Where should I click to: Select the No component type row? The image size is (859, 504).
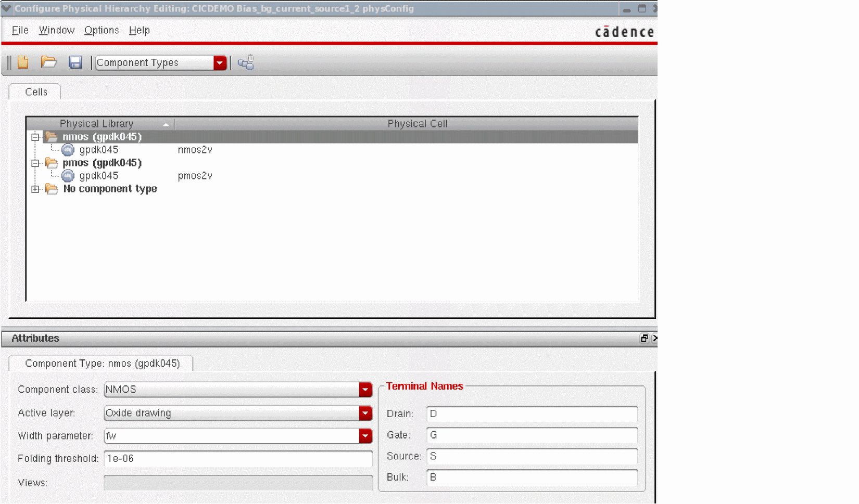(332, 189)
